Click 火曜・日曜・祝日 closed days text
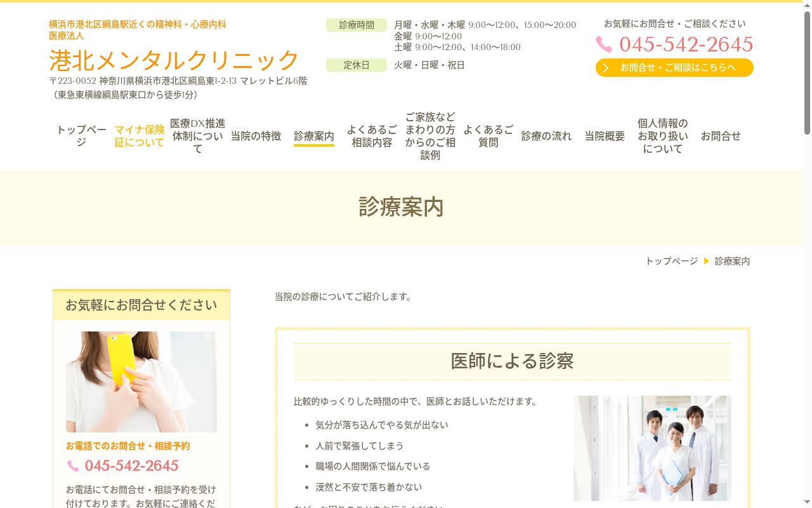 coord(429,65)
